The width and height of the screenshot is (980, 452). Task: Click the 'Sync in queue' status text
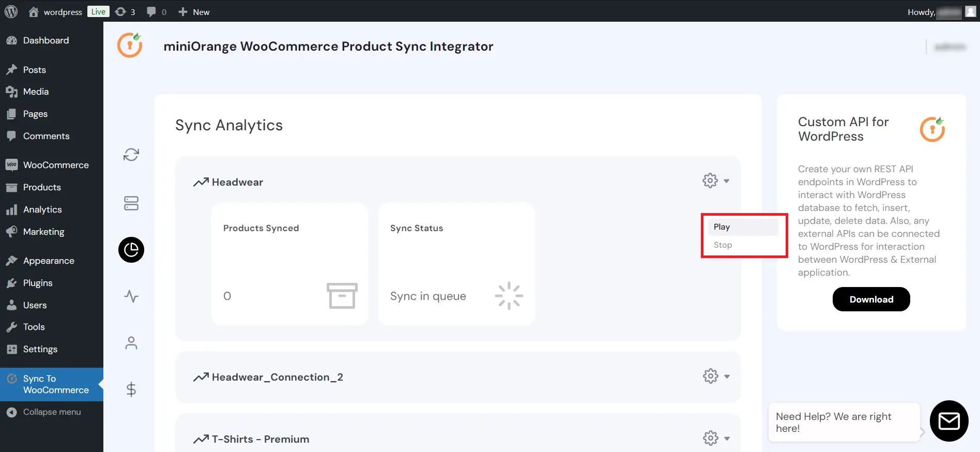[428, 296]
